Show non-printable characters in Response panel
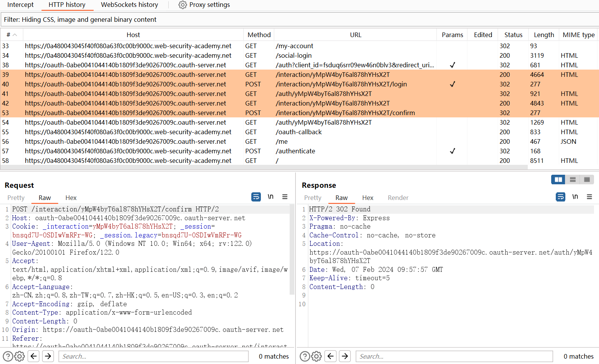The width and height of the screenshot is (599, 364). (575, 197)
